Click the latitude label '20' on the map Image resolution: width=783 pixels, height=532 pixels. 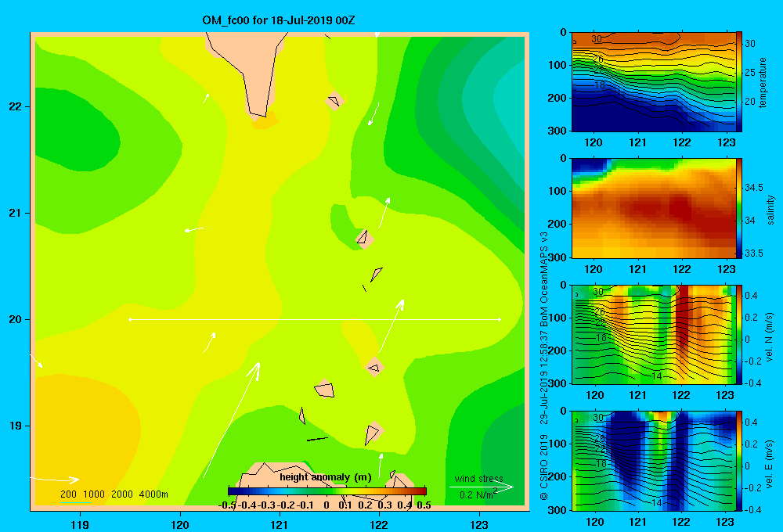point(16,319)
